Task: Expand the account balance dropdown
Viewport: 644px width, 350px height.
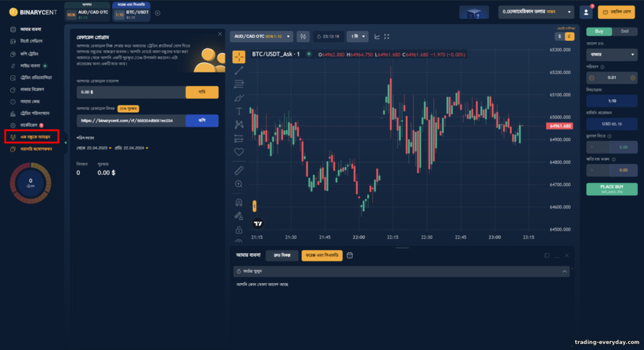Action: pos(536,12)
